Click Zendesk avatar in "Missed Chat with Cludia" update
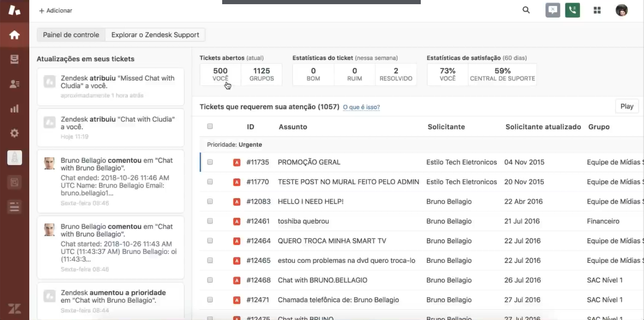The width and height of the screenshot is (644, 320). [50, 81]
